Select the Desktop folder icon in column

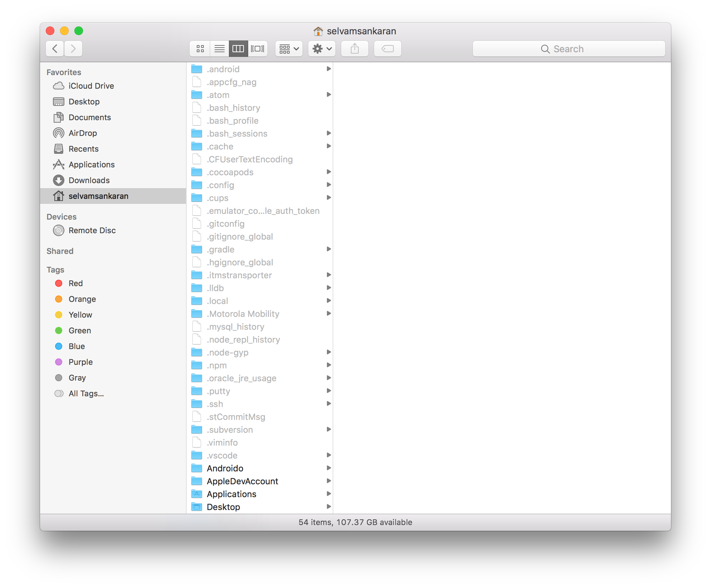click(x=197, y=507)
